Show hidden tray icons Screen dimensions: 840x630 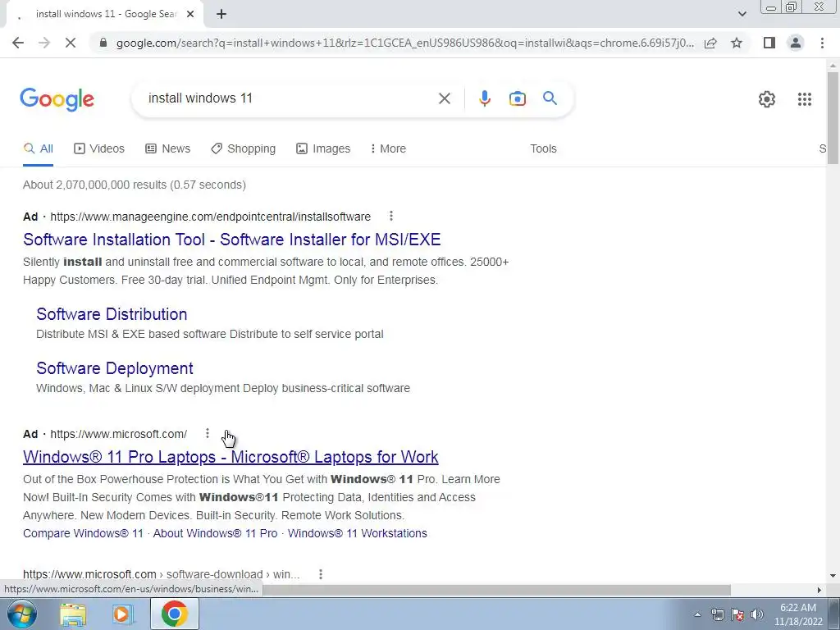(x=697, y=614)
